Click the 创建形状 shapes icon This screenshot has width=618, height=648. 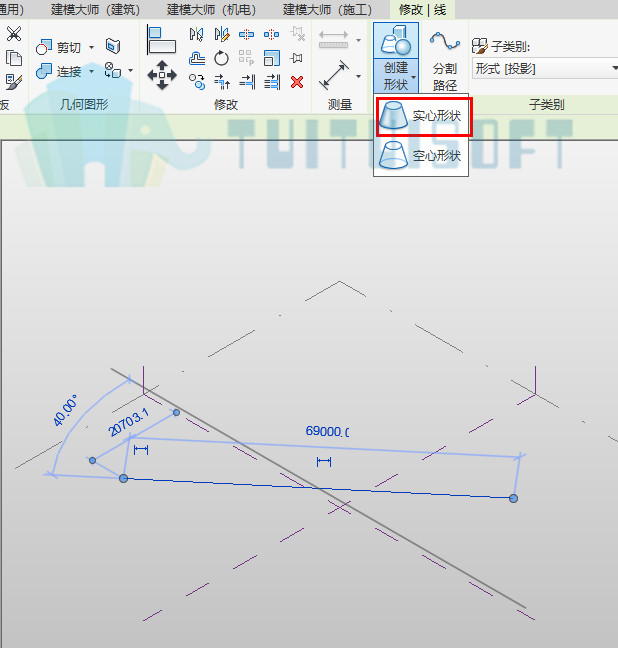tap(396, 40)
